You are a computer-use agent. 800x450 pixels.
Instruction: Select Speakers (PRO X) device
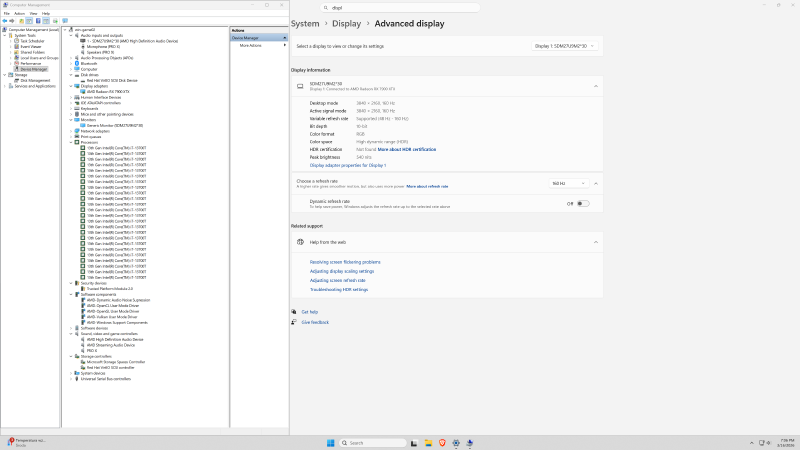point(101,52)
